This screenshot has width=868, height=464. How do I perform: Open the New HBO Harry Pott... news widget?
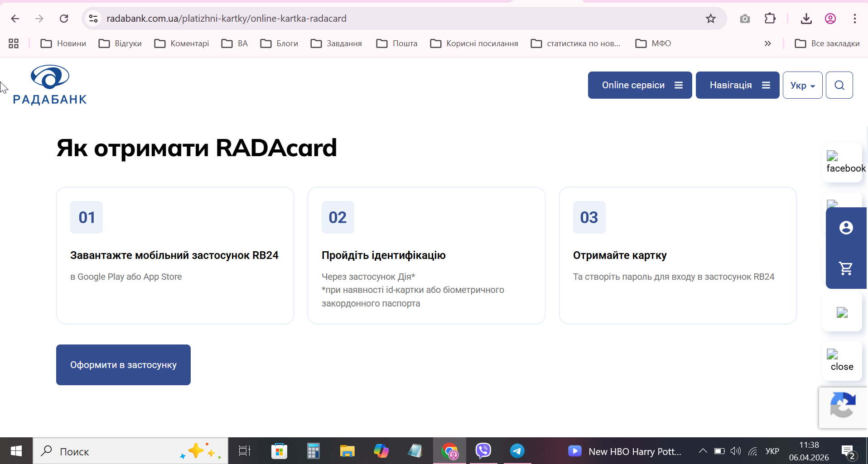point(625,451)
